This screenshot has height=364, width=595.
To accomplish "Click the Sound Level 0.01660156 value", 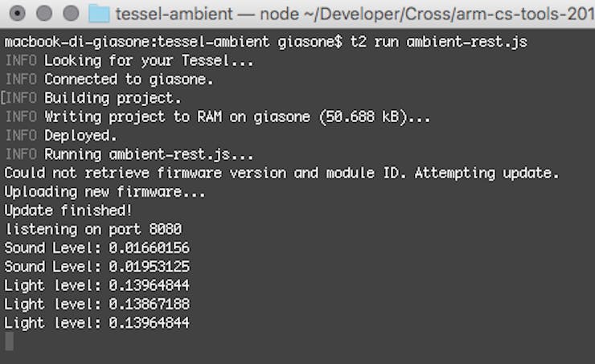I will [149, 248].
